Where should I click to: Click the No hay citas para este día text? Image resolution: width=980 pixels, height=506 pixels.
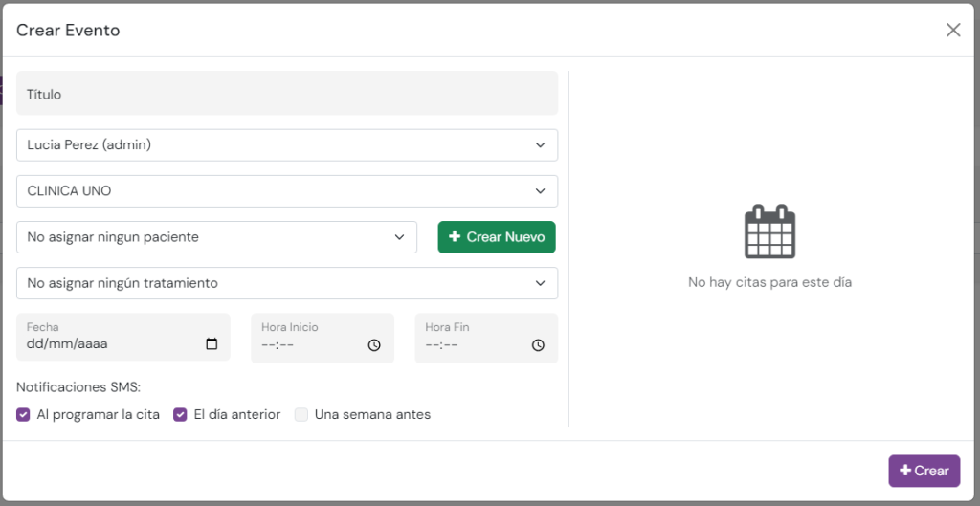(x=769, y=282)
